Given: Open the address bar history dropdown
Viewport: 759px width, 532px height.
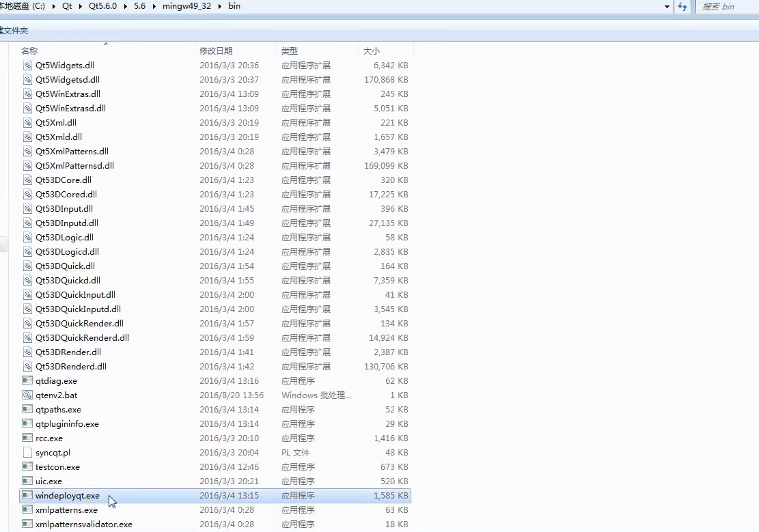Looking at the screenshot, I should click(x=667, y=7).
